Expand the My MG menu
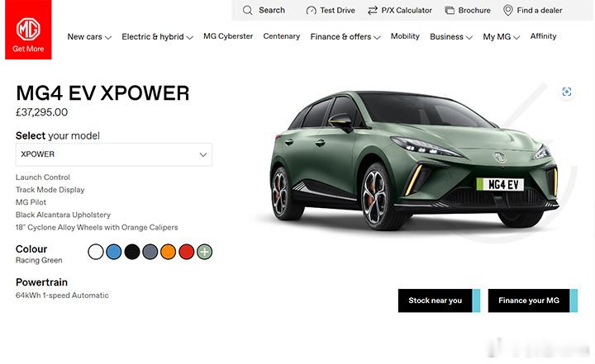595x364 pixels. pos(501,37)
